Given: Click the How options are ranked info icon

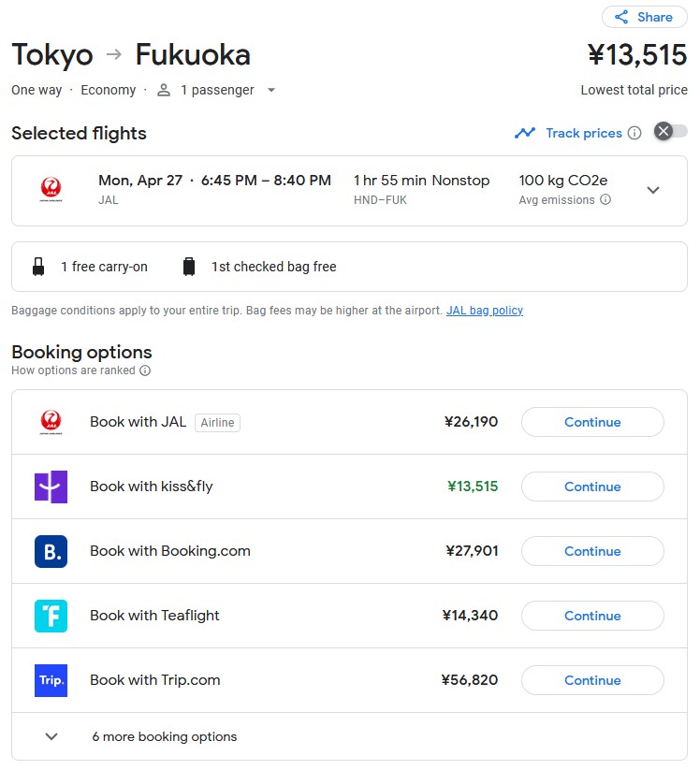Looking at the screenshot, I should click(x=145, y=370).
